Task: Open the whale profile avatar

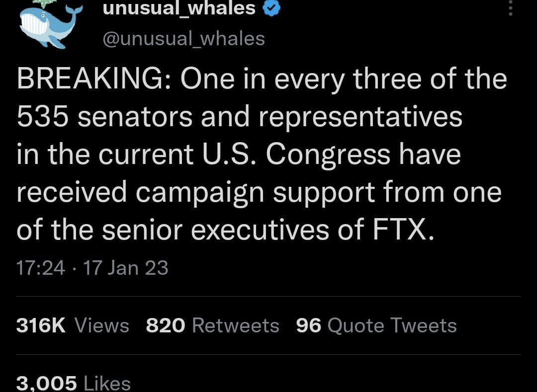Action: click(x=51, y=25)
